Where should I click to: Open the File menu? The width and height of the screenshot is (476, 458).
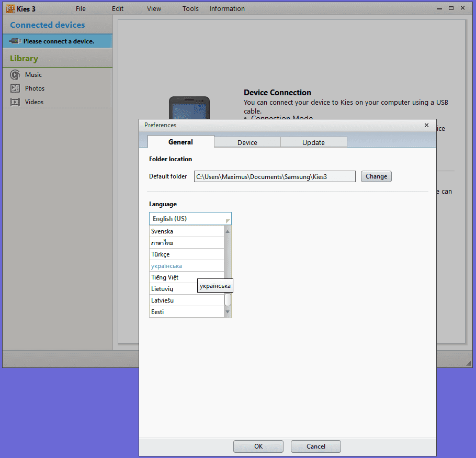coord(81,8)
